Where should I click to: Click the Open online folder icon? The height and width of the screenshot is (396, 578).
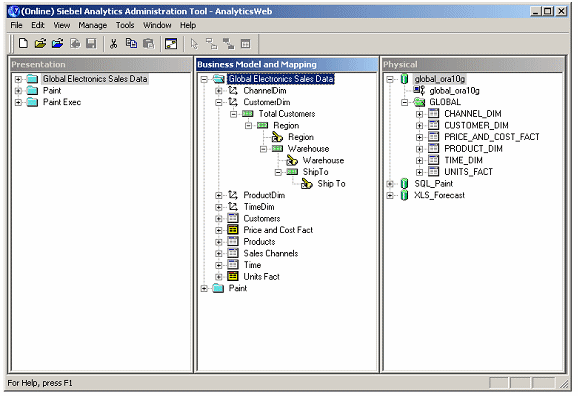click(x=58, y=44)
